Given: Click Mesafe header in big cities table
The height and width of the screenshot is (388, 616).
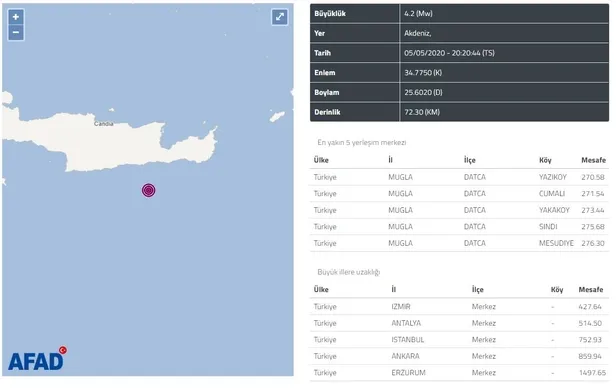Looking at the screenshot, I should pyautogui.click(x=591, y=290).
